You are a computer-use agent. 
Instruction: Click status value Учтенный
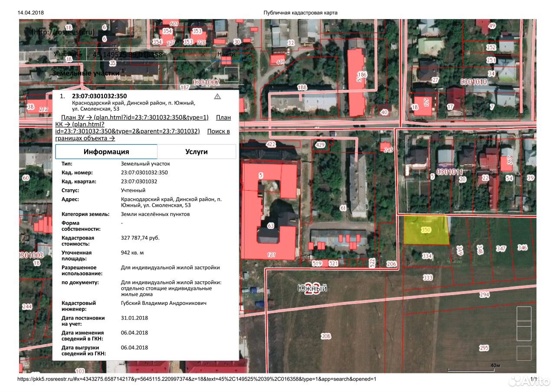133,190
